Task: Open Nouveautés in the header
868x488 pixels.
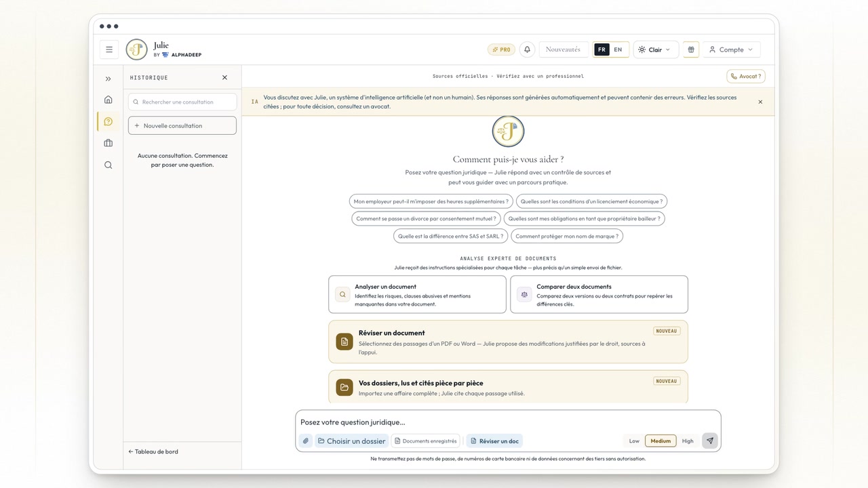Action: click(x=564, y=49)
